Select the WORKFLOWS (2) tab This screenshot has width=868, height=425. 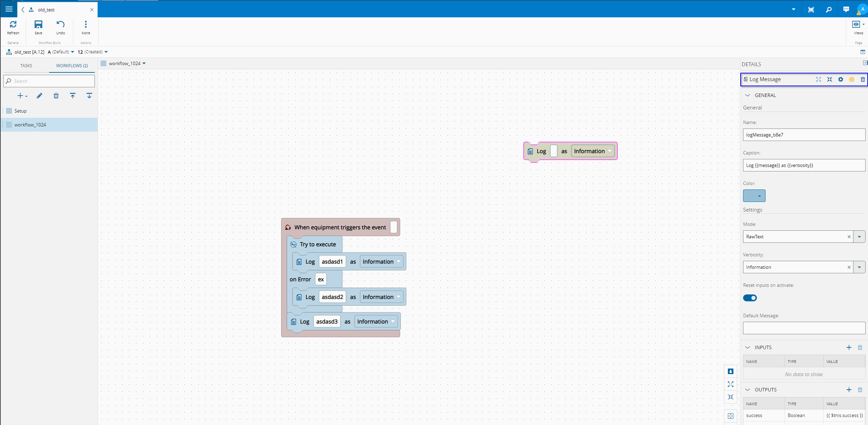point(72,65)
